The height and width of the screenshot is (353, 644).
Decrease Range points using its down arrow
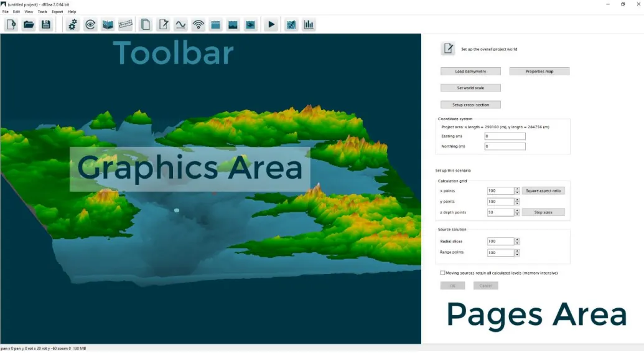tap(517, 255)
